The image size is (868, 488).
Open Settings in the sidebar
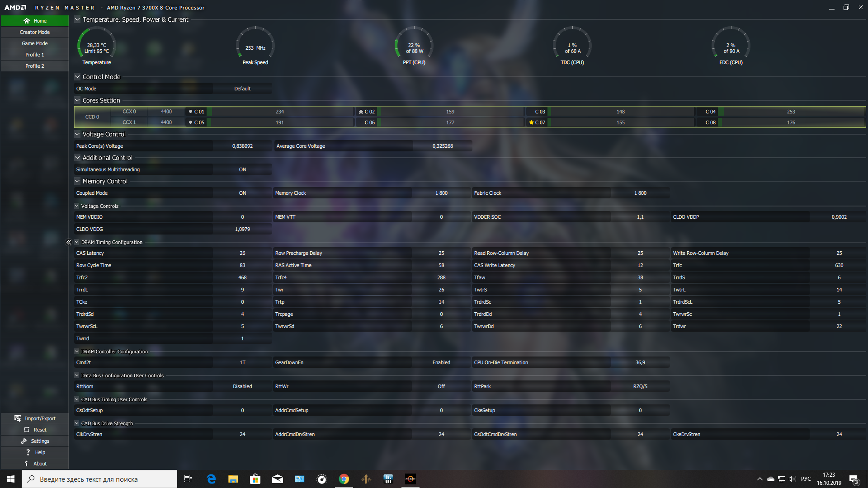point(35,441)
